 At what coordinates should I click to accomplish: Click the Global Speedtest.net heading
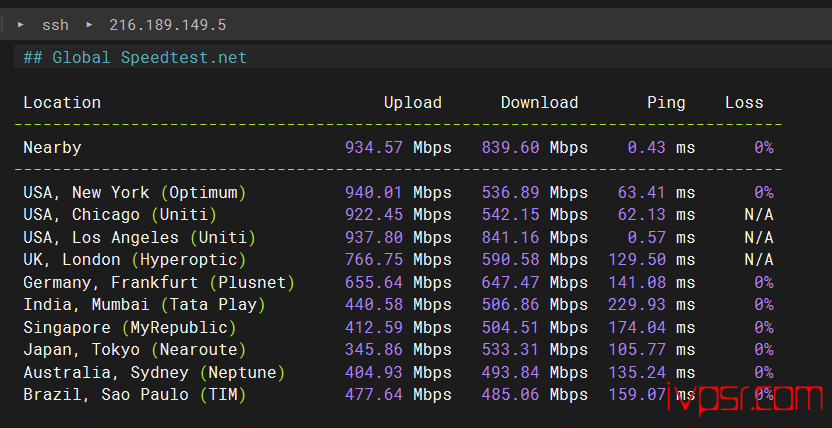pyautogui.click(x=135, y=57)
